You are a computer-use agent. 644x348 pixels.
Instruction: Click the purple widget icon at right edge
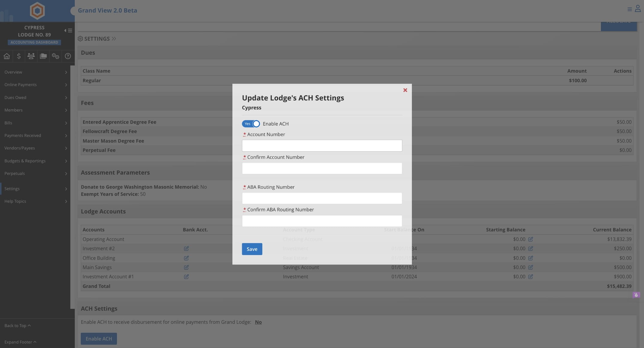pyautogui.click(x=636, y=295)
